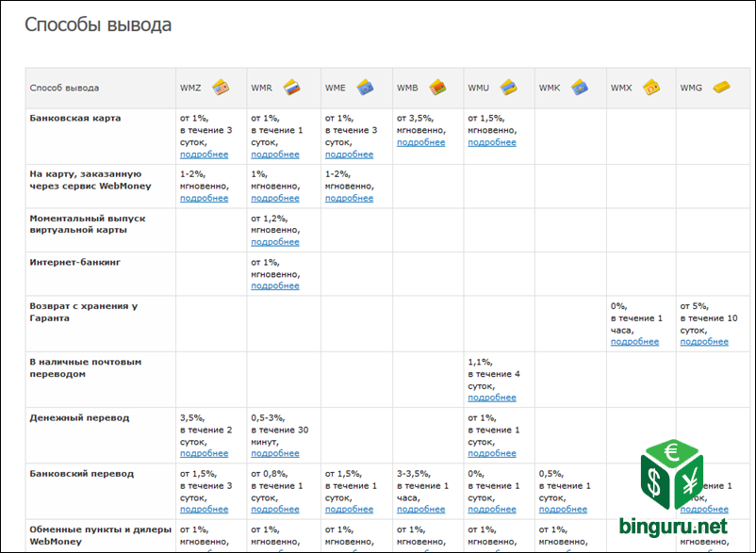Click the 'от 3,5%, мгновенно' bank card cell text

[421, 124]
